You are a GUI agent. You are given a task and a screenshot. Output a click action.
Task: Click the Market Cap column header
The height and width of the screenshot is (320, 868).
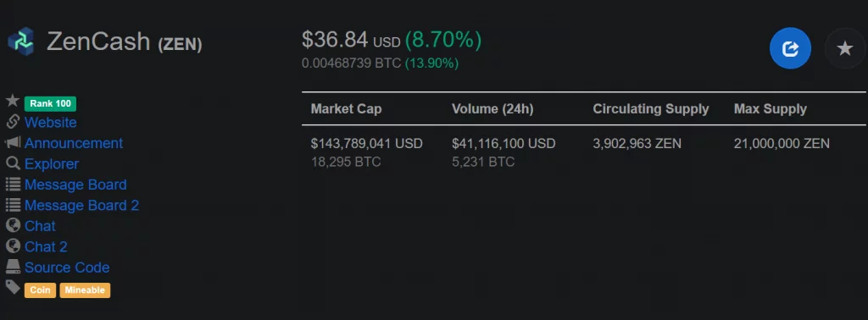pos(346,109)
